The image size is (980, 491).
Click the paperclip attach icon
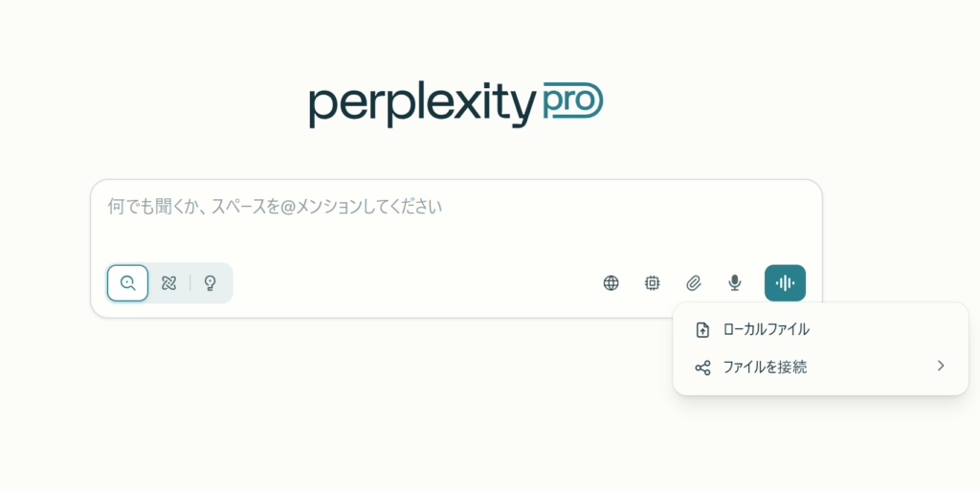[693, 283]
